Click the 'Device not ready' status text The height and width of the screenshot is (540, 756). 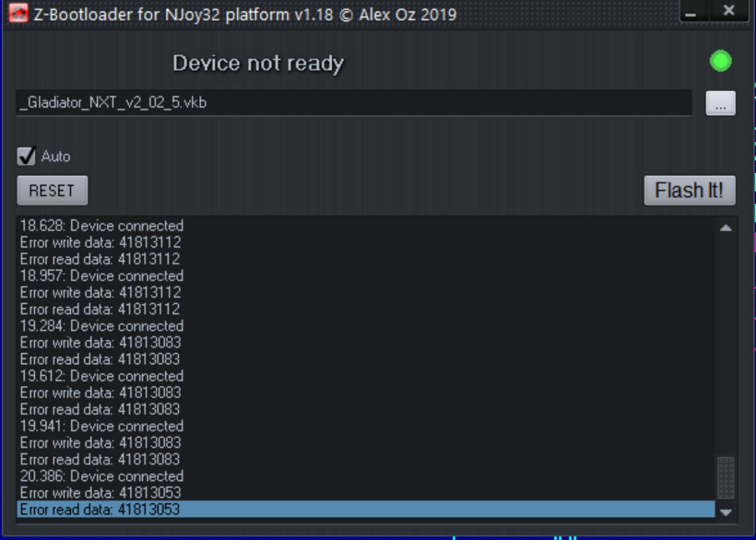pyautogui.click(x=259, y=64)
